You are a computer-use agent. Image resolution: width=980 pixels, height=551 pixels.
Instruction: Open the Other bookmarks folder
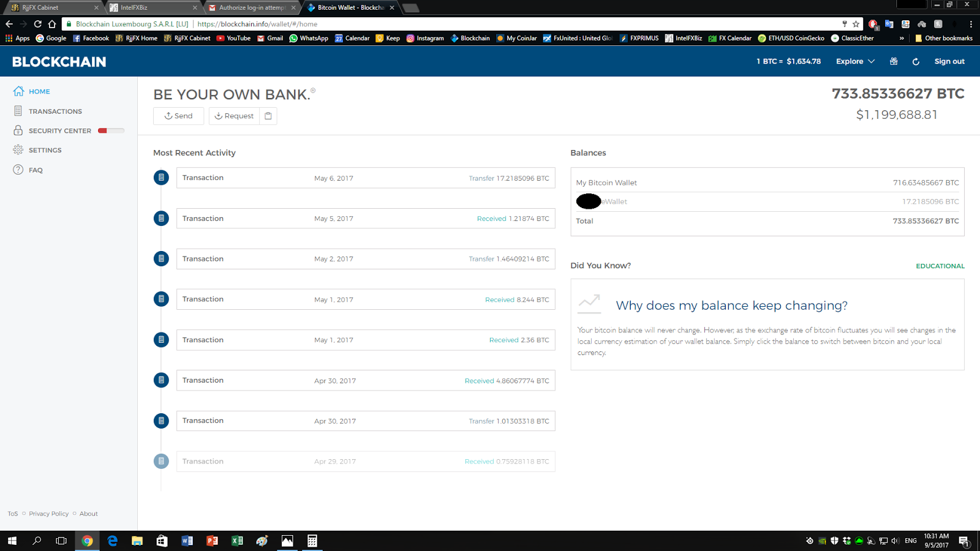[x=943, y=38]
